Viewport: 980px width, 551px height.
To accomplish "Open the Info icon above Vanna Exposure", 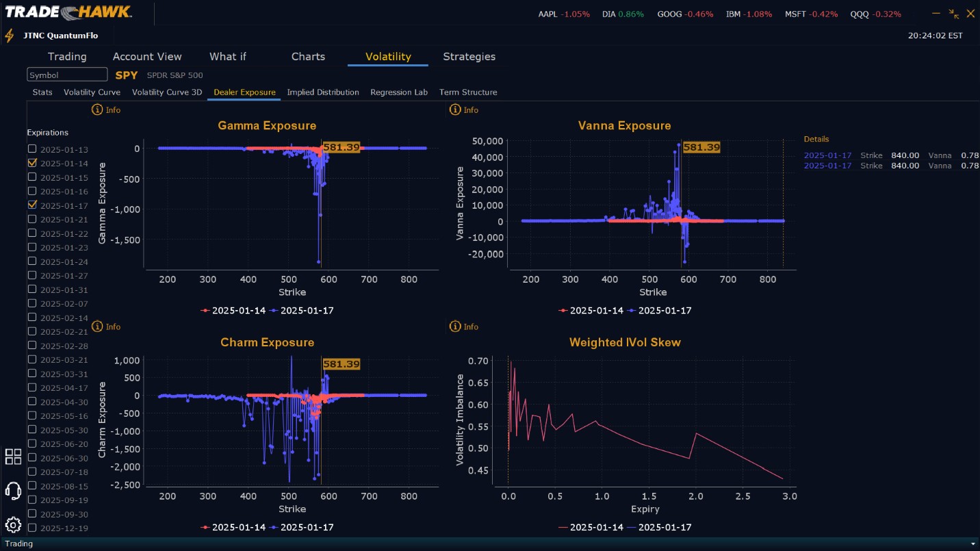I will click(x=454, y=110).
